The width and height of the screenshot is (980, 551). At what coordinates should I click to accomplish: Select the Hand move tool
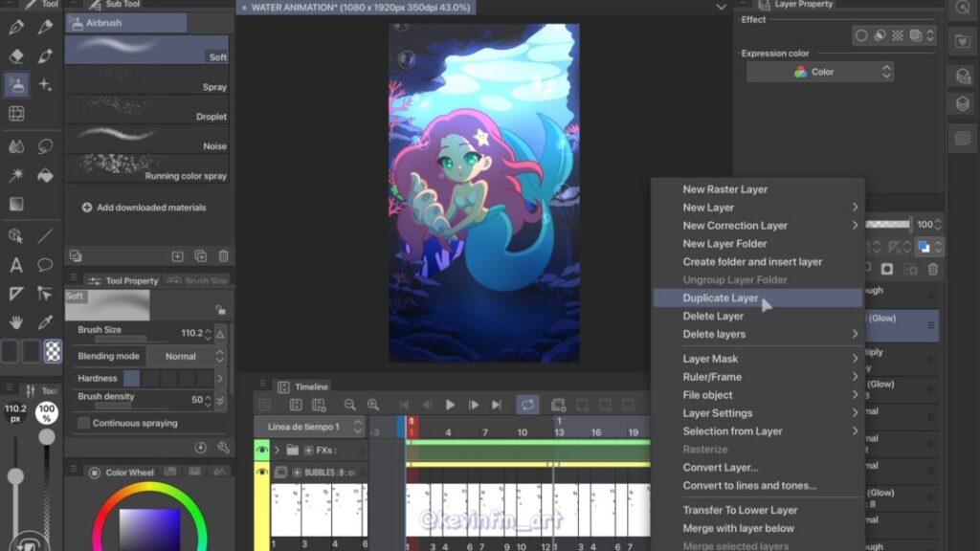tap(16, 322)
